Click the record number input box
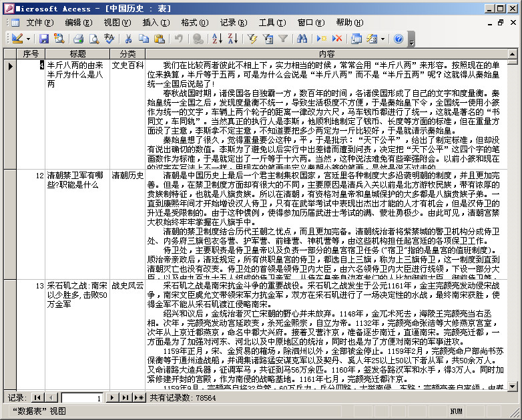Screen dimensions: 522x420 pyautogui.click(x=82, y=398)
